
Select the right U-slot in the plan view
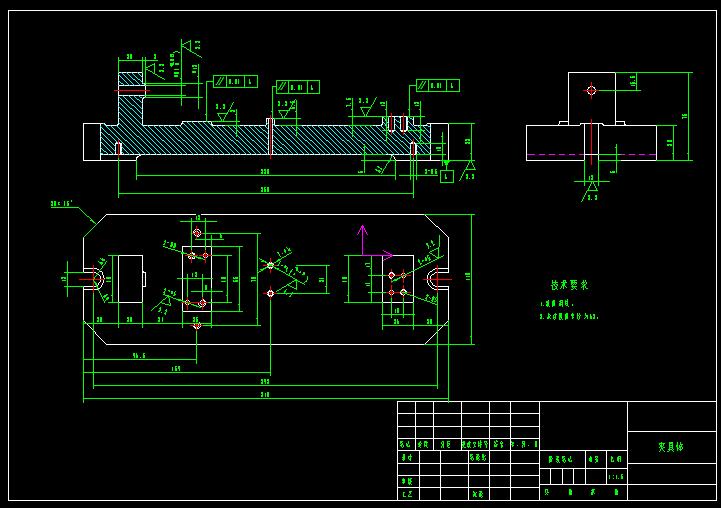(437, 279)
